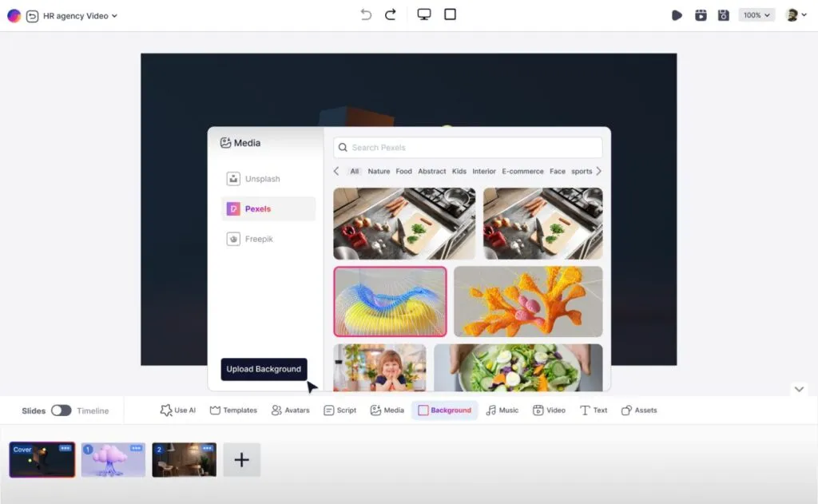Click the redo arrow icon
The width and height of the screenshot is (818, 504).
pyautogui.click(x=391, y=14)
